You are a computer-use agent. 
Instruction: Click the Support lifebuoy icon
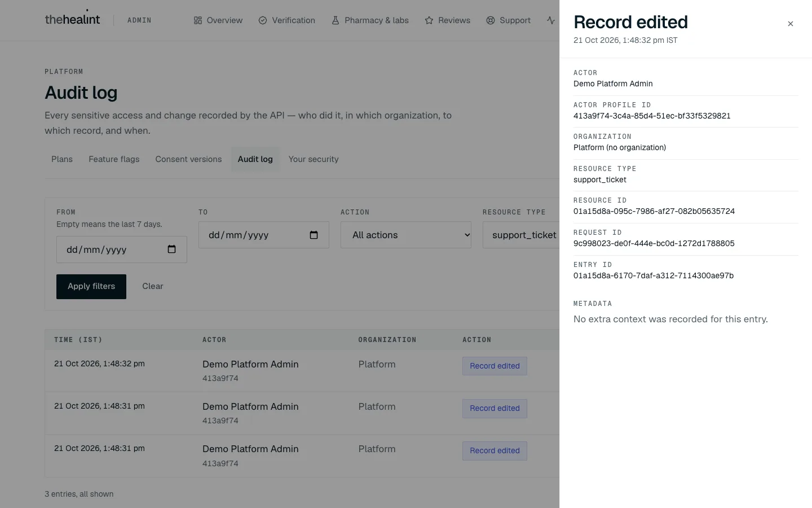pyautogui.click(x=491, y=20)
